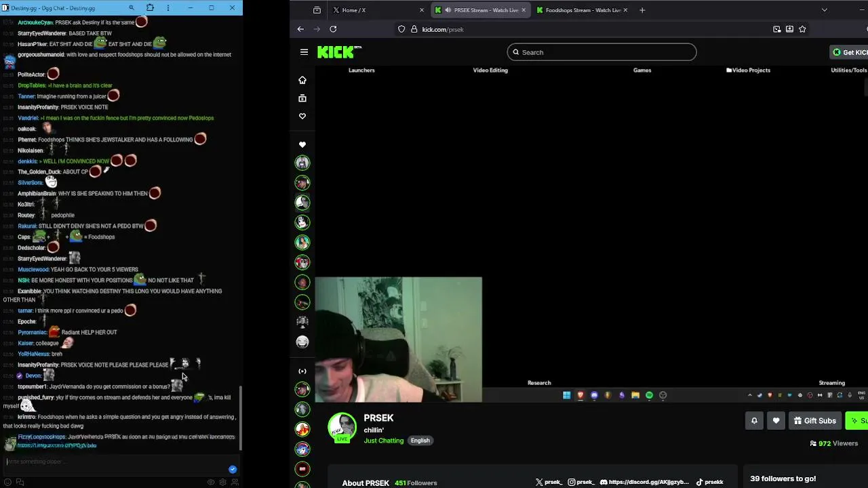Image resolution: width=868 pixels, height=488 pixels.
Task: Open the Just Chatting category link
Action: [x=383, y=441]
